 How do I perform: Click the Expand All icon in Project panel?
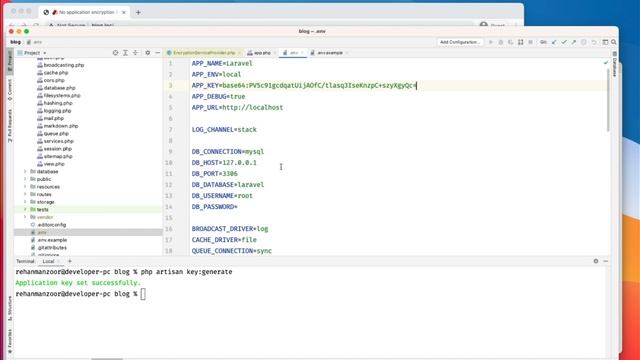click(x=125, y=53)
